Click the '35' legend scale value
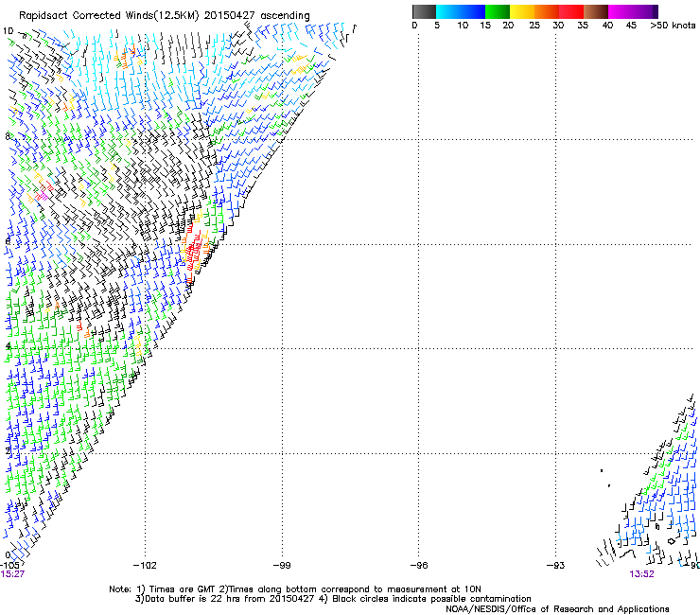700x615 pixels. (583, 26)
